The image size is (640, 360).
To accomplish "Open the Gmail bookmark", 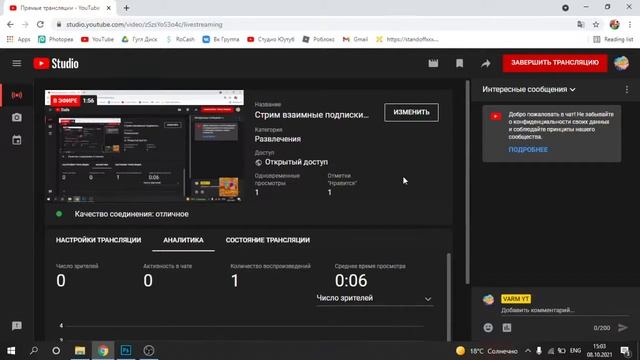I will 355,39.
